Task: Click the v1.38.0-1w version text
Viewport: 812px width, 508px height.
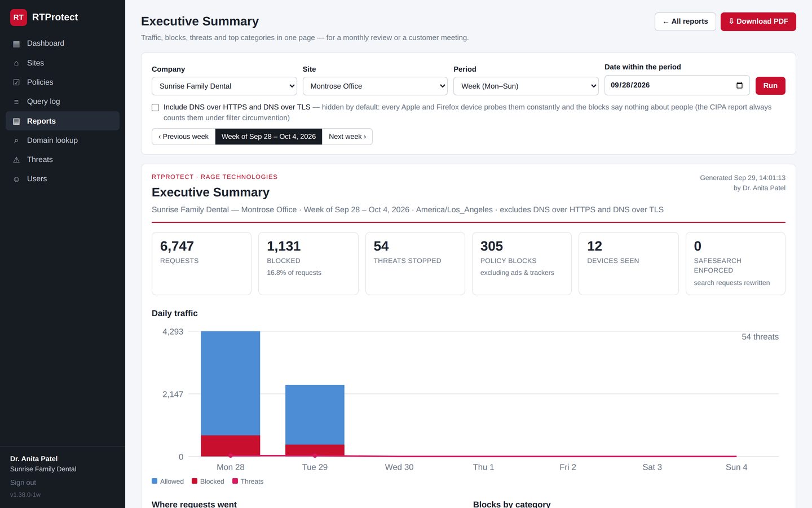Action: (x=25, y=495)
